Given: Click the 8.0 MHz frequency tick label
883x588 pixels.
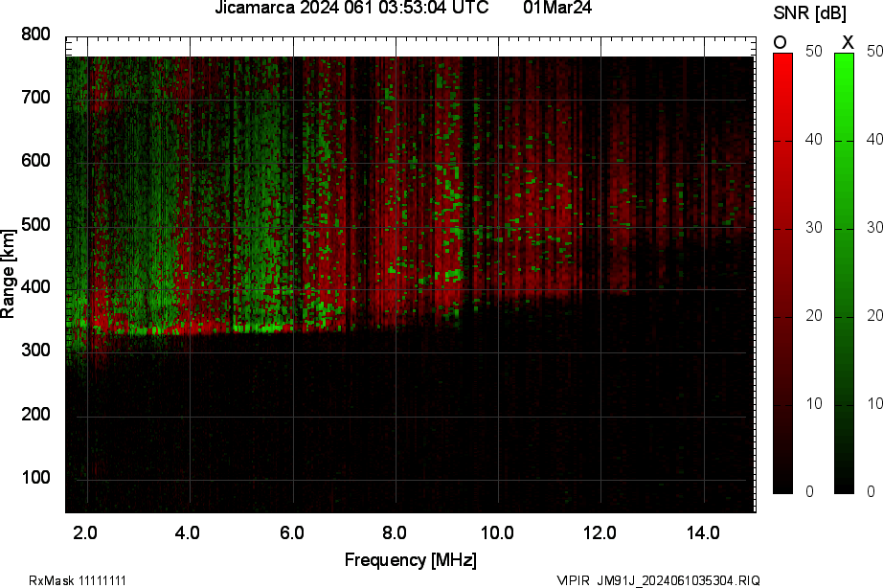Looking at the screenshot, I should point(395,532).
